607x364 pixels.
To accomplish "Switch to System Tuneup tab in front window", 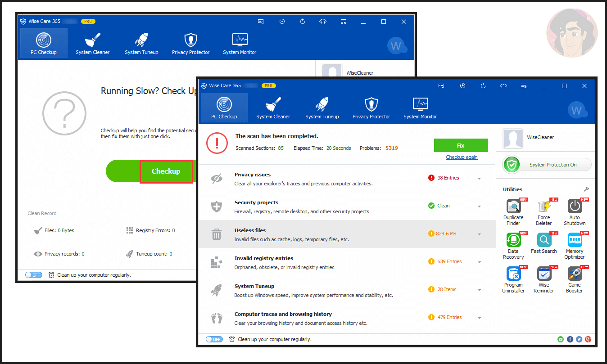I will pyautogui.click(x=322, y=108).
